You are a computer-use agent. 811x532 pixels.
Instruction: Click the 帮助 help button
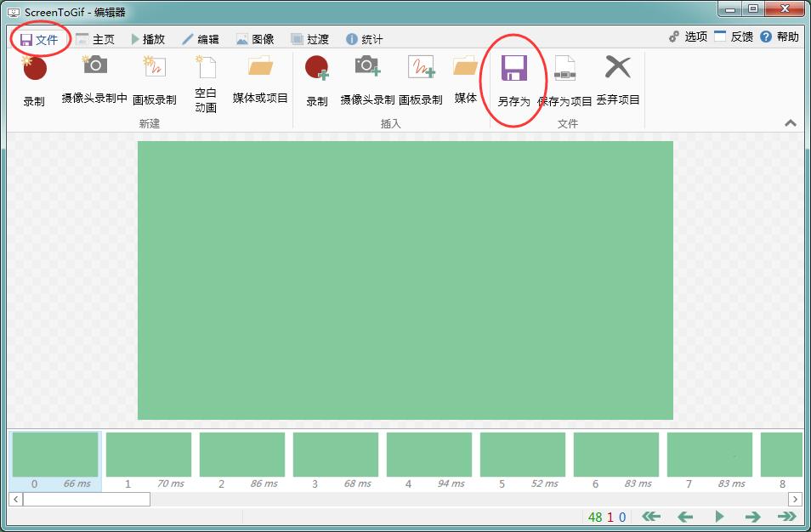point(780,37)
